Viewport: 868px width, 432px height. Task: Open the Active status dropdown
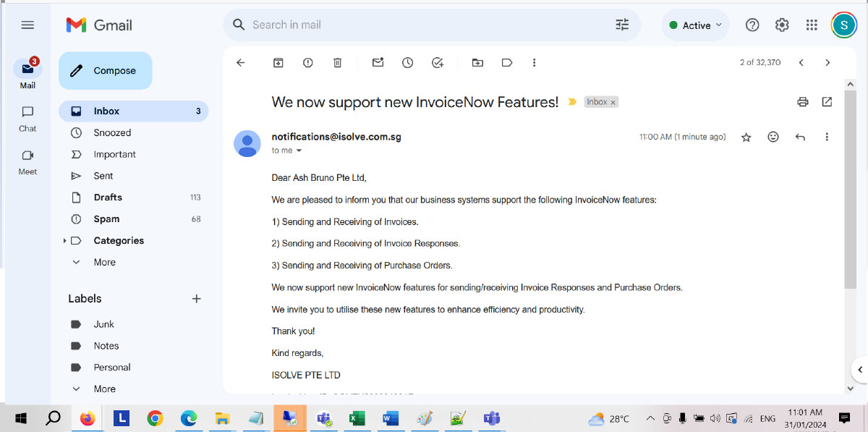pos(695,25)
